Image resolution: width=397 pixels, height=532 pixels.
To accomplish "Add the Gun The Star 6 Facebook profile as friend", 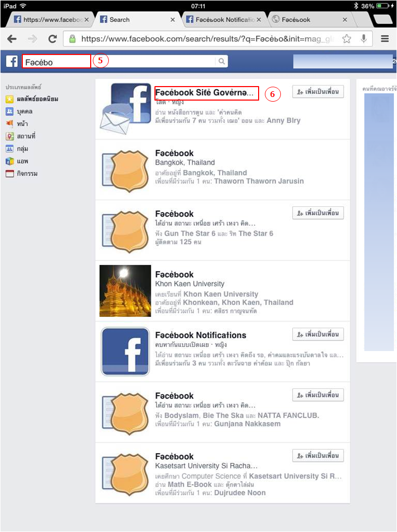I will click(x=318, y=213).
